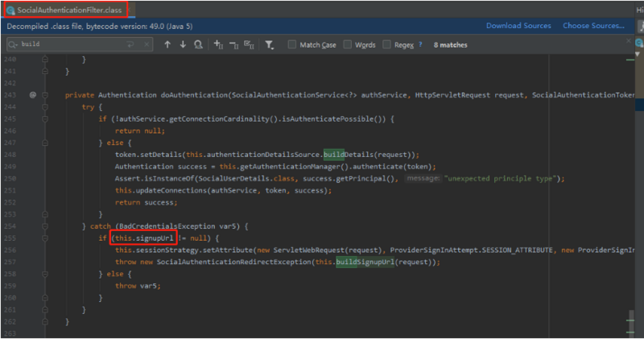
Task: Enable the Match Case checkbox
Action: (292, 44)
